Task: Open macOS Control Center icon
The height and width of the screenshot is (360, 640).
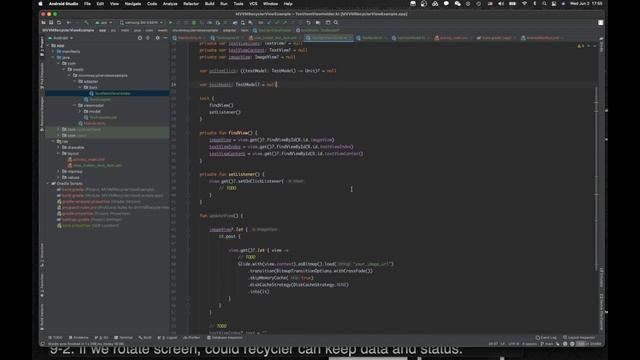Action: coord(554,4)
